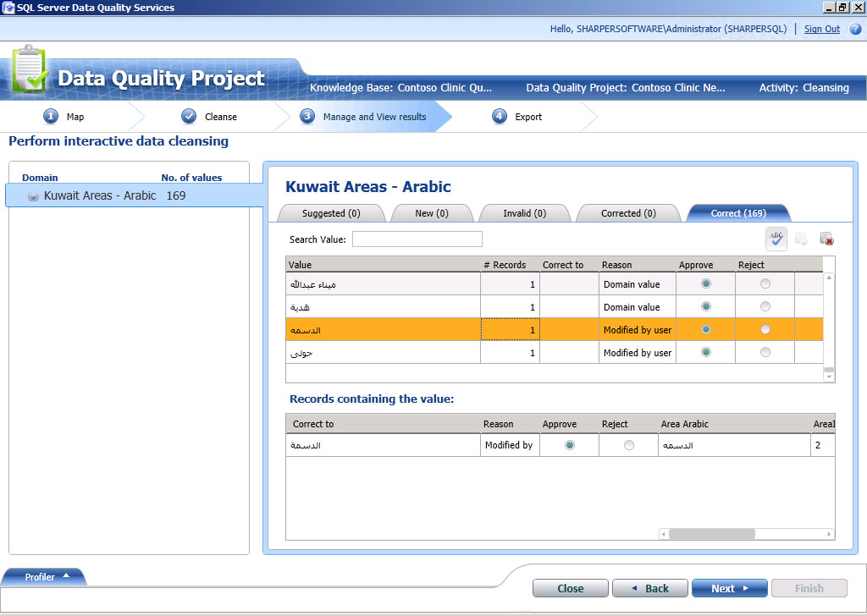Click the checkmark icon for Cleanse step

[x=189, y=117]
